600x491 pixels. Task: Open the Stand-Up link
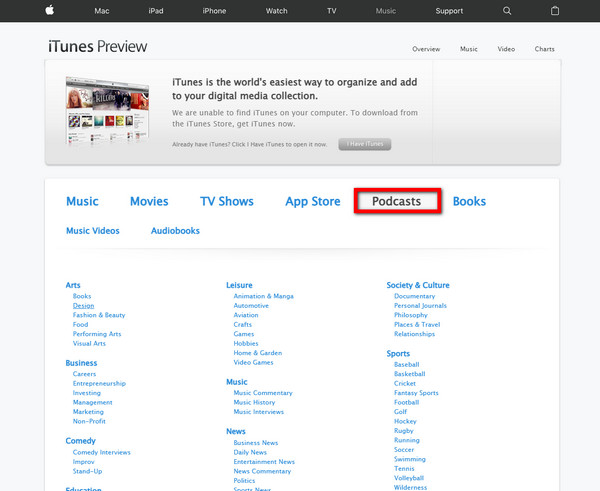pyautogui.click(x=87, y=471)
